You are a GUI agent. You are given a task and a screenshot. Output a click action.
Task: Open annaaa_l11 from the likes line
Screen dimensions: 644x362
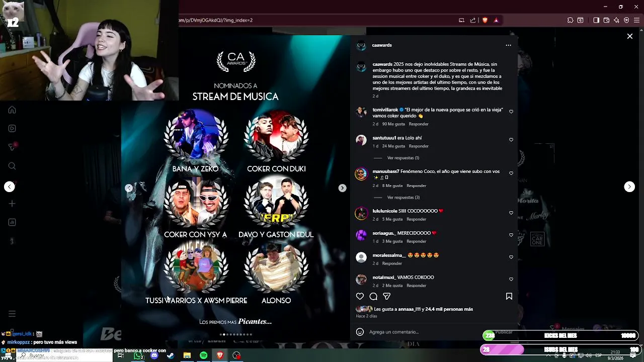pyautogui.click(x=409, y=309)
